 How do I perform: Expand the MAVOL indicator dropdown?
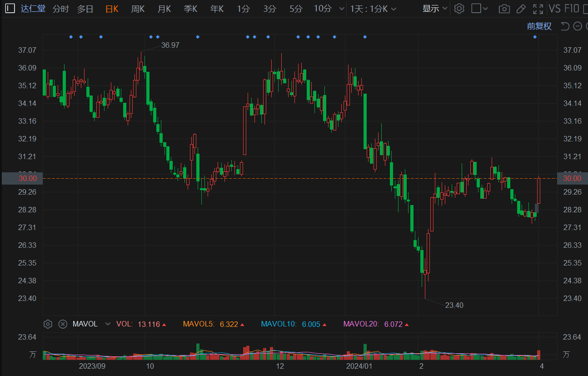pos(108,324)
